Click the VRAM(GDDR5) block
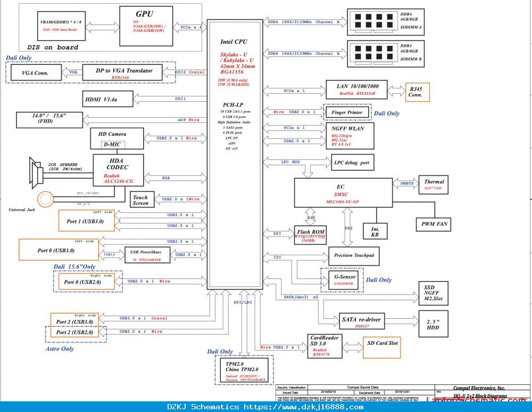This screenshot has height=412, width=532. coord(61,26)
